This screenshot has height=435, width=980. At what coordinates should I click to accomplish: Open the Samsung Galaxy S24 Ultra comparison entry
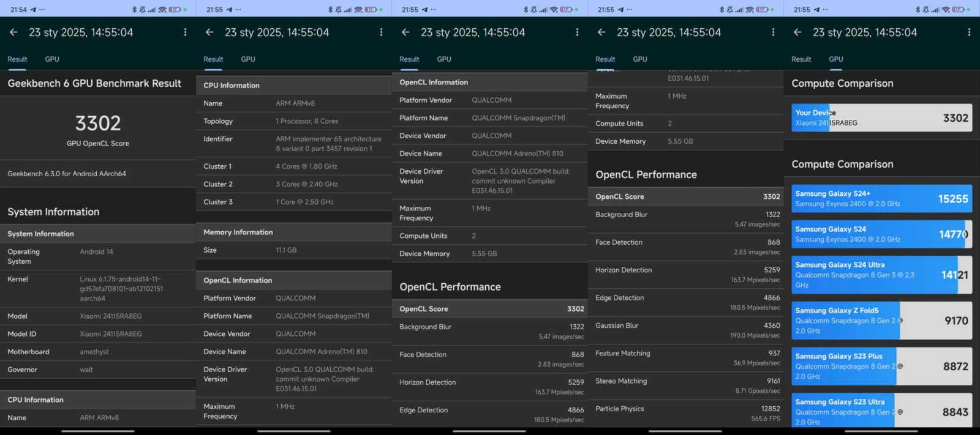point(881,275)
